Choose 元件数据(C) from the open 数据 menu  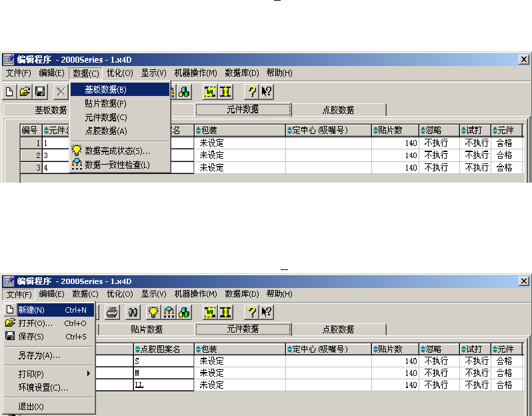coord(120,117)
